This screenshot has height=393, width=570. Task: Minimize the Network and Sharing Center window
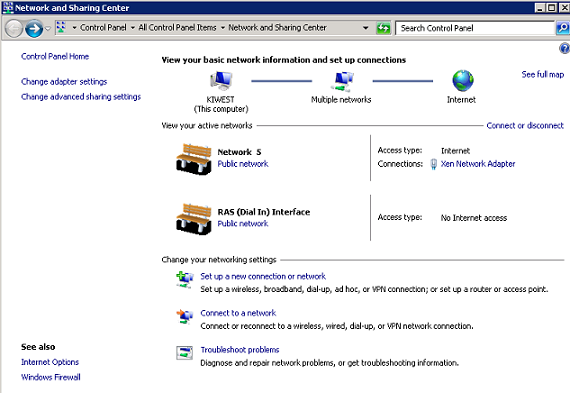540,8
